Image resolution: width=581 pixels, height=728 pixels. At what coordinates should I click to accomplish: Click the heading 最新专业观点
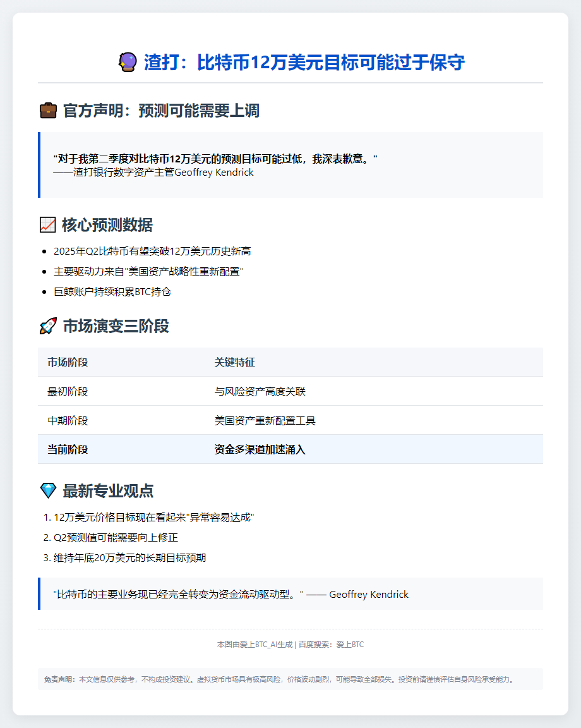[x=108, y=491]
